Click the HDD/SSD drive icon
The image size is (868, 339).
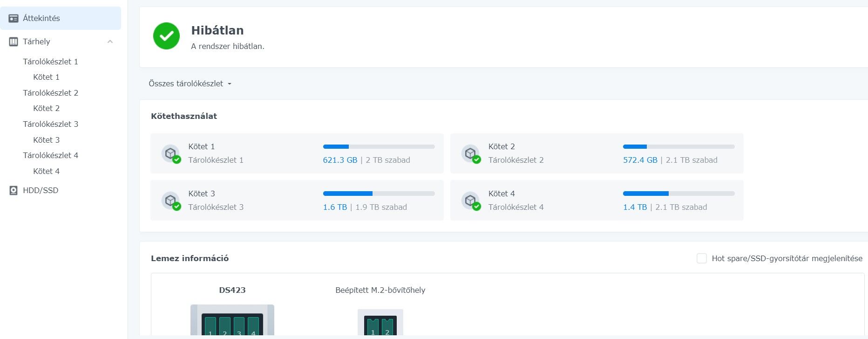(x=14, y=190)
